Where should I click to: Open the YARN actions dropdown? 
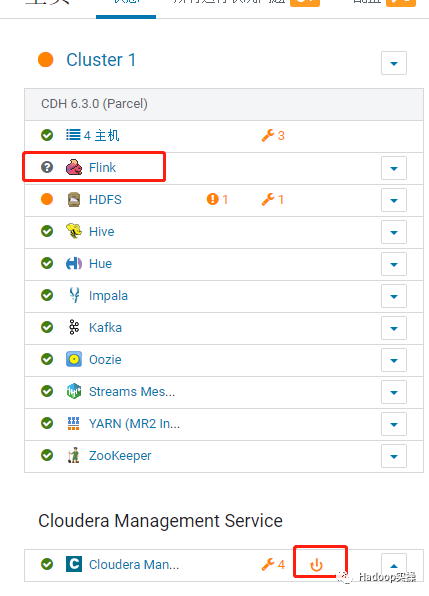[394, 424]
